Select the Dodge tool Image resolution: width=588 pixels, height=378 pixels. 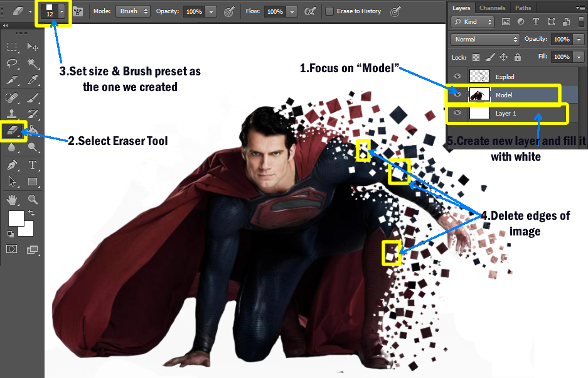[x=33, y=147]
